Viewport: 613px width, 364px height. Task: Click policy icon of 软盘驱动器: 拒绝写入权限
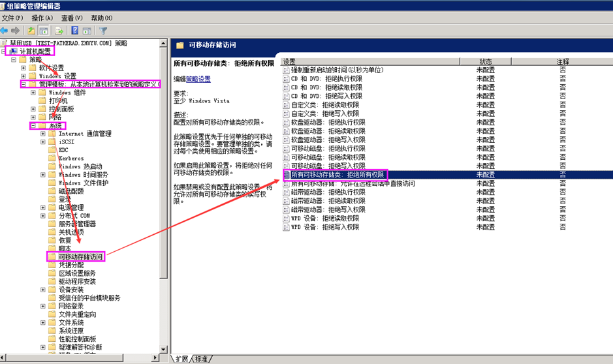286,140
